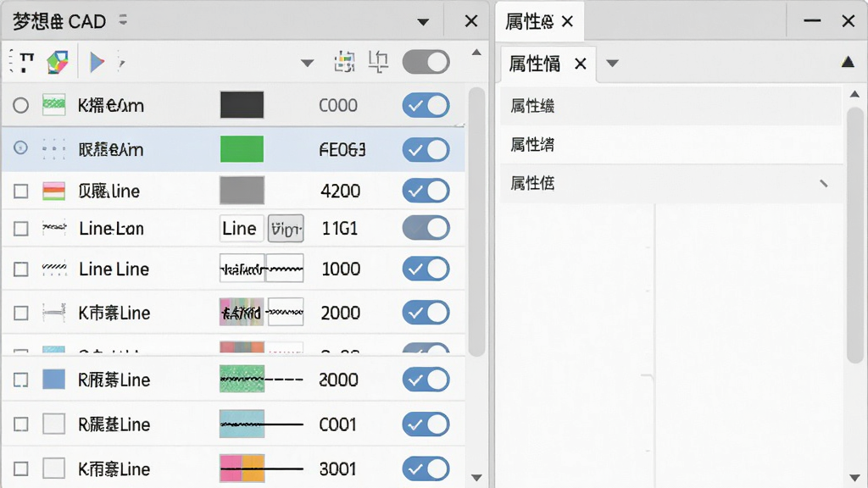Select the radio button in the C000 row

pyautogui.click(x=20, y=105)
